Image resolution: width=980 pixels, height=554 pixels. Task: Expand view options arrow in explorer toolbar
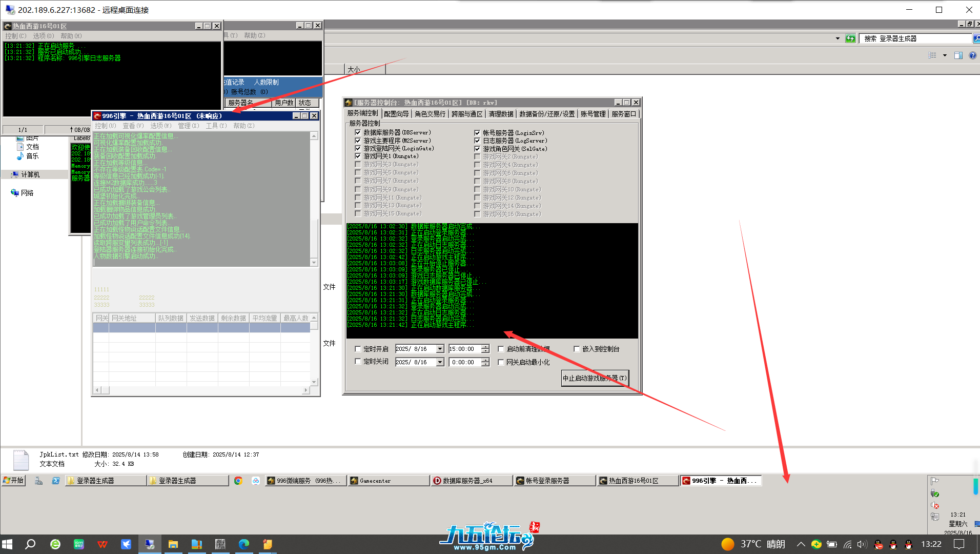(x=945, y=55)
